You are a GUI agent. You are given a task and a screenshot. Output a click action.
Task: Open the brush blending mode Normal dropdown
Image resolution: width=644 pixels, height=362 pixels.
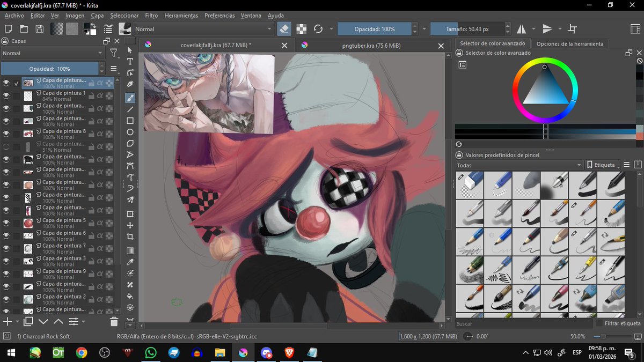tap(204, 29)
